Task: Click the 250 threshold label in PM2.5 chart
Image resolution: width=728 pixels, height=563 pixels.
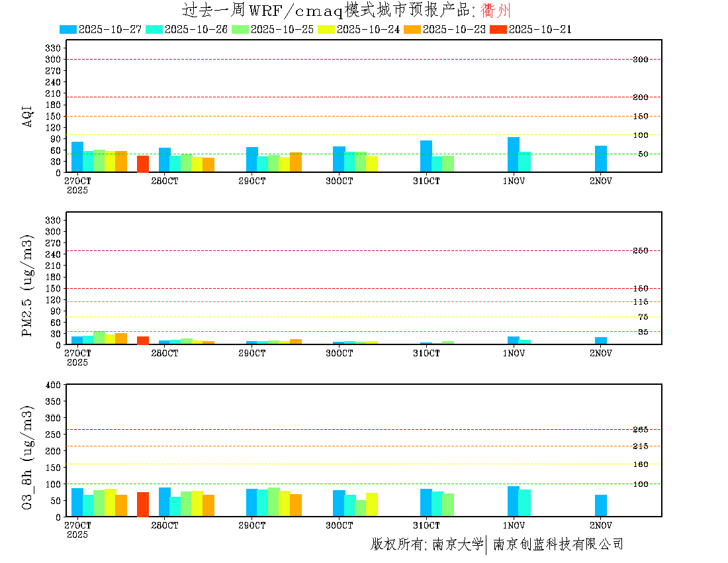Action: click(x=640, y=251)
